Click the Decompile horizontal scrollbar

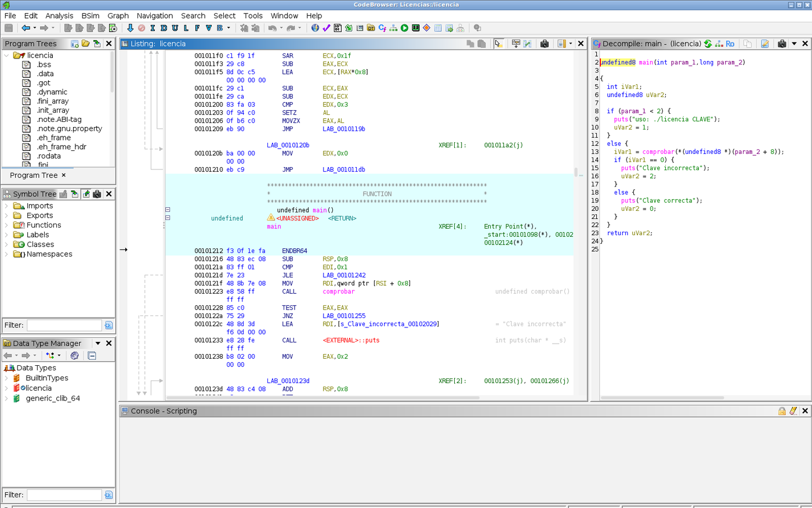tap(662, 398)
